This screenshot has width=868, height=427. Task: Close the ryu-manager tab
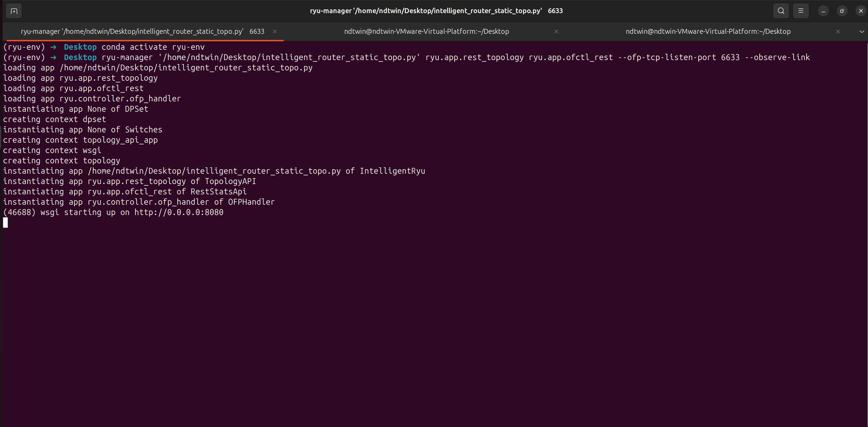275,31
